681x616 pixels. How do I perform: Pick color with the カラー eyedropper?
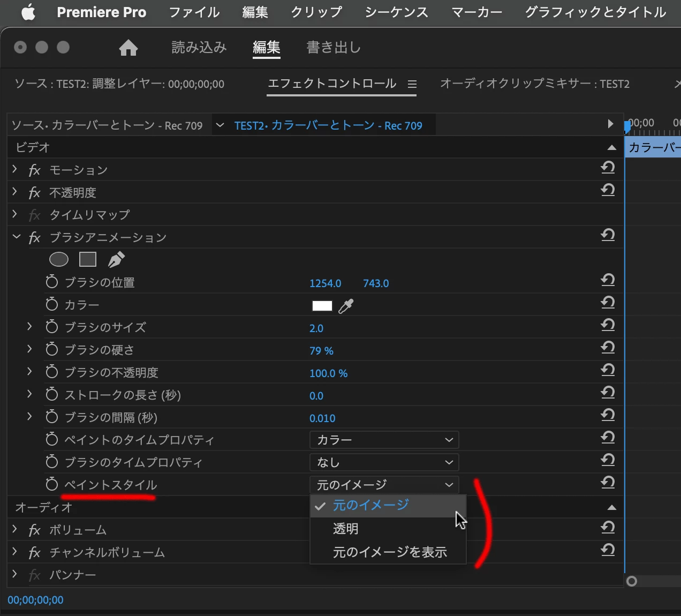tap(346, 306)
